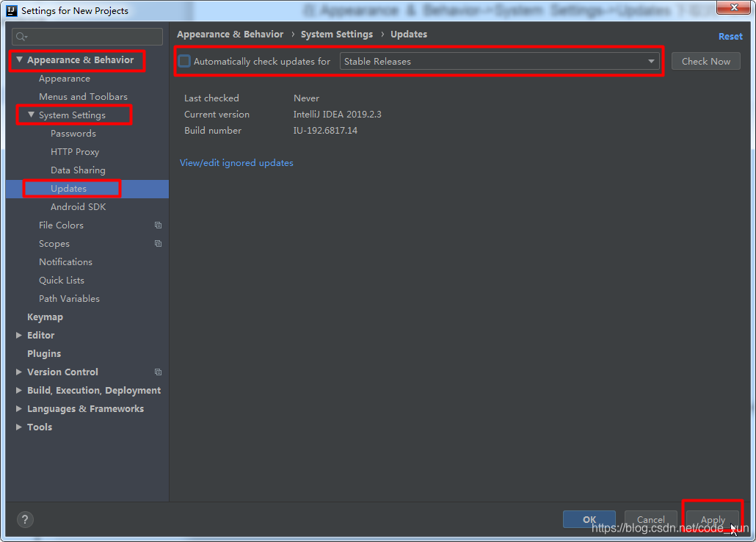Open the Stable Releases channel dropdown
Image resolution: width=756 pixels, height=542 pixels.
(x=500, y=61)
